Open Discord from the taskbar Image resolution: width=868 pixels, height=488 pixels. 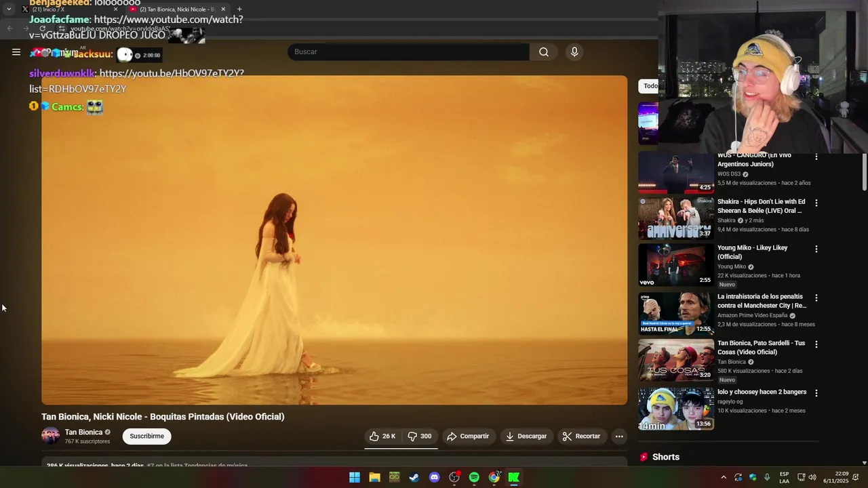(x=435, y=478)
